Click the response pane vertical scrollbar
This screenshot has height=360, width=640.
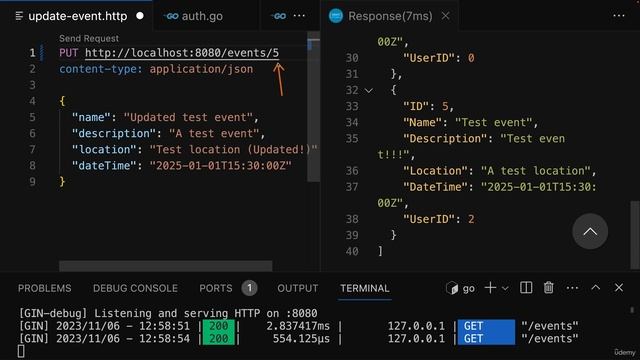pyautogui.click(x=635, y=235)
